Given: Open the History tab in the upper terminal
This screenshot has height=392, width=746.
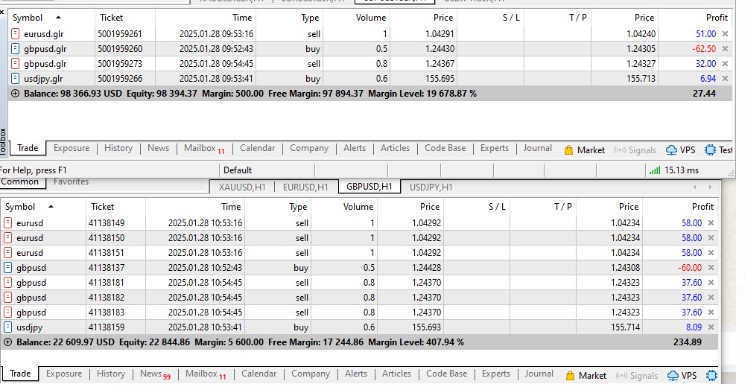Looking at the screenshot, I should 118,148.
